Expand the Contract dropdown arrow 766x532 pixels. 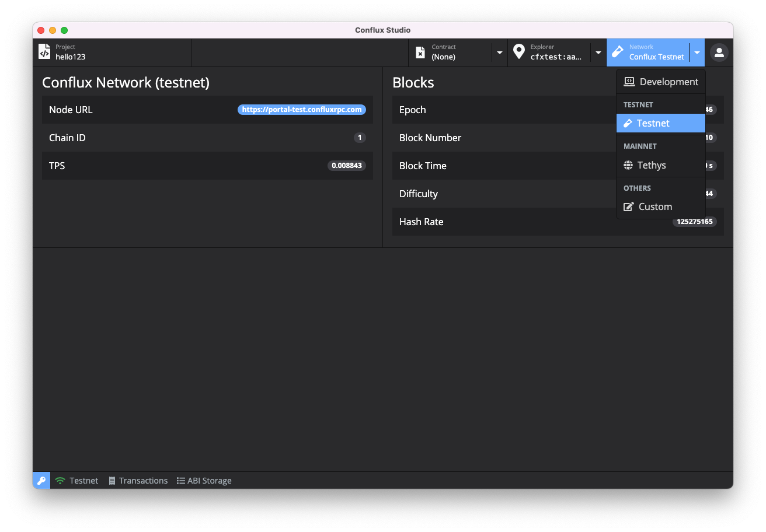click(x=500, y=52)
